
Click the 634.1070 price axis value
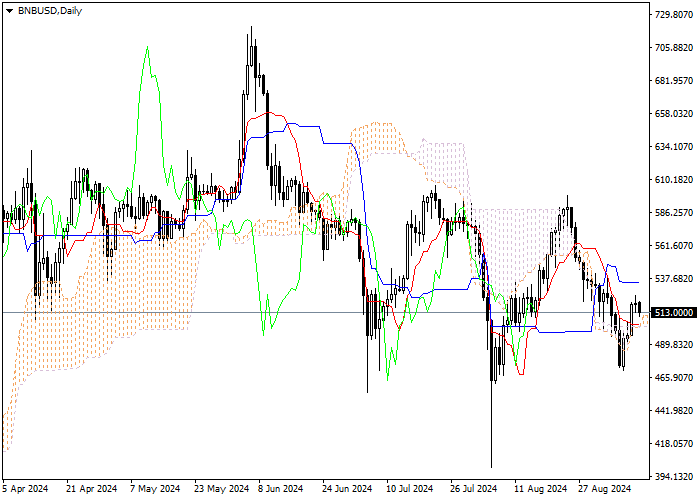tap(674, 147)
